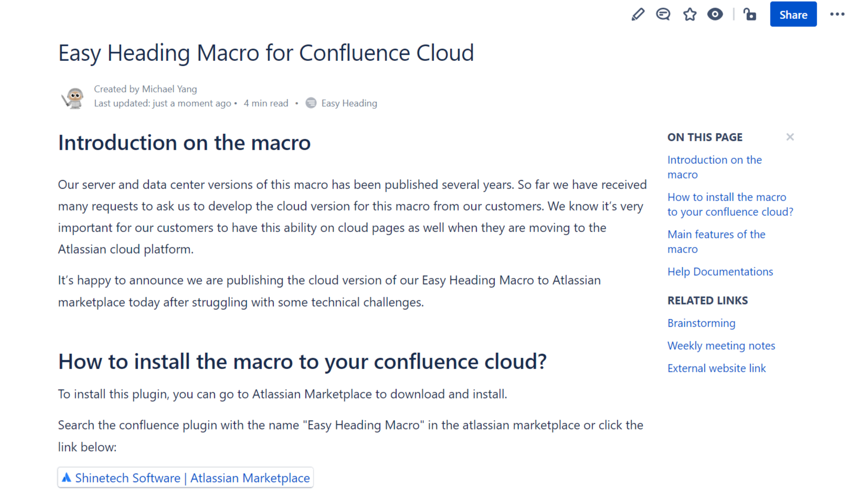Click the Easy Heading label text
Viewport: 868px width, 494px height.
(349, 103)
